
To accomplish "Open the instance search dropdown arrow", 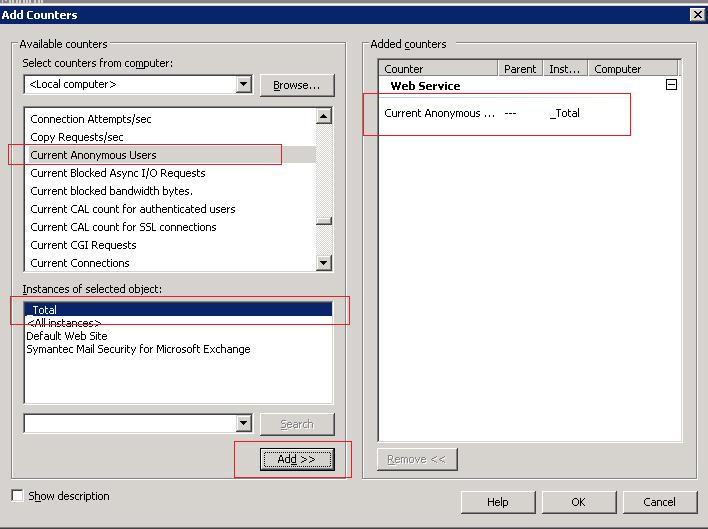I will 243,423.
